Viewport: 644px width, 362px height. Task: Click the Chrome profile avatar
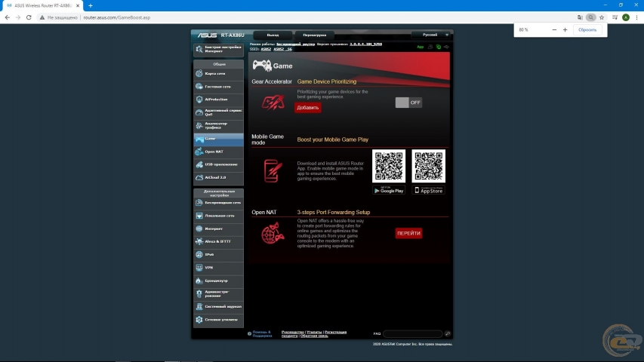(626, 17)
